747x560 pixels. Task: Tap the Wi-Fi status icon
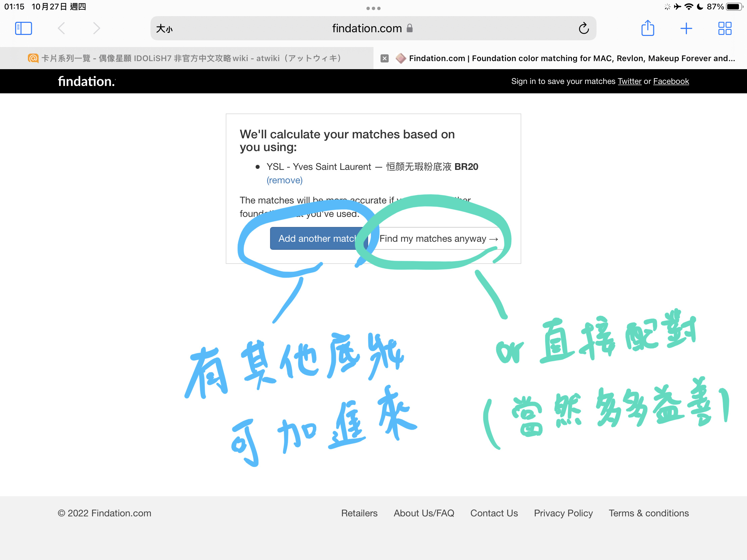(689, 7)
